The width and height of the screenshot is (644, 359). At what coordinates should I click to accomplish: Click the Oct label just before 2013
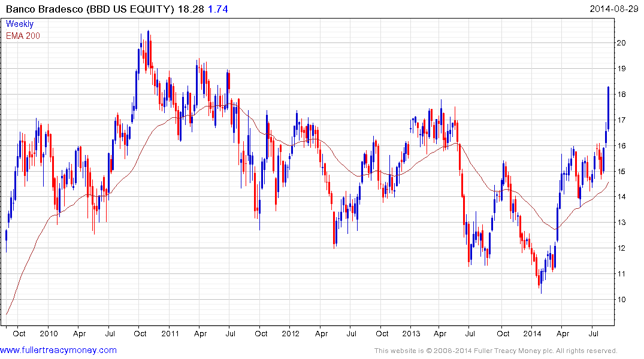coord(382,333)
